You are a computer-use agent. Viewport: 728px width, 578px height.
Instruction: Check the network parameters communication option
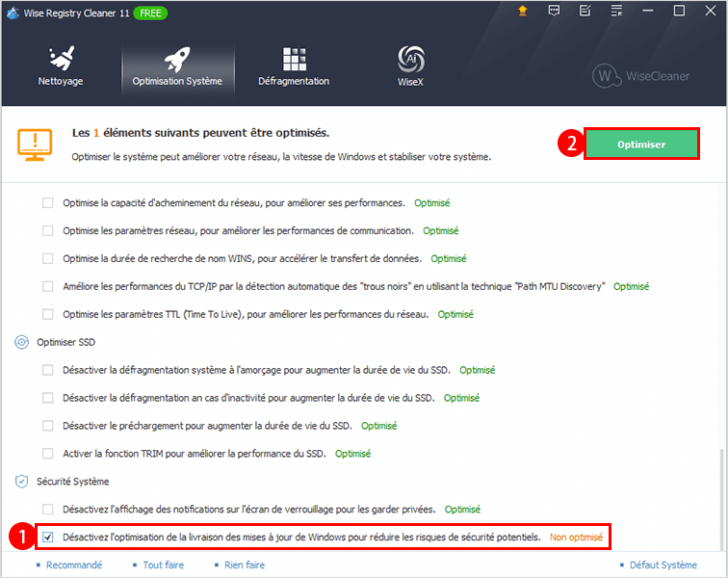pyautogui.click(x=48, y=231)
